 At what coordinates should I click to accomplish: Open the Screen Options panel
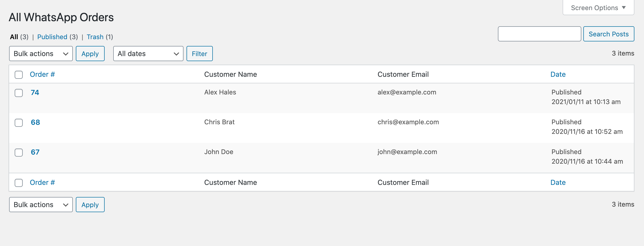[x=598, y=8]
